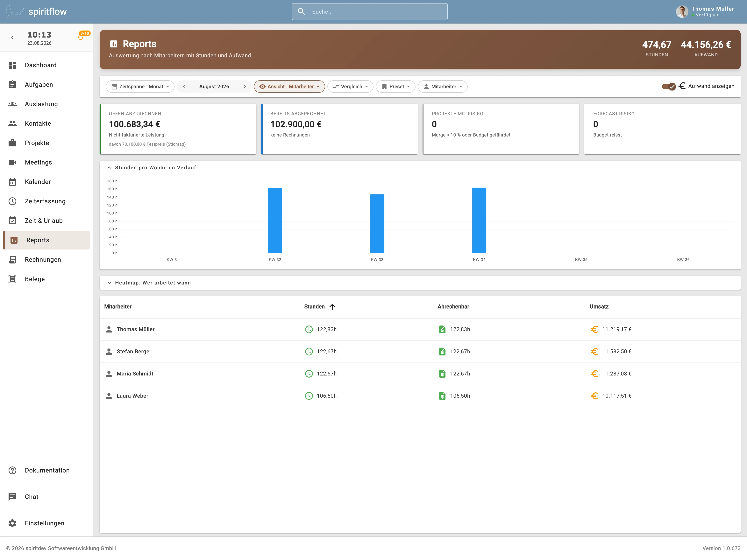Collapse the sidebar with the back chevron
The image size is (747, 560).
coord(12,38)
